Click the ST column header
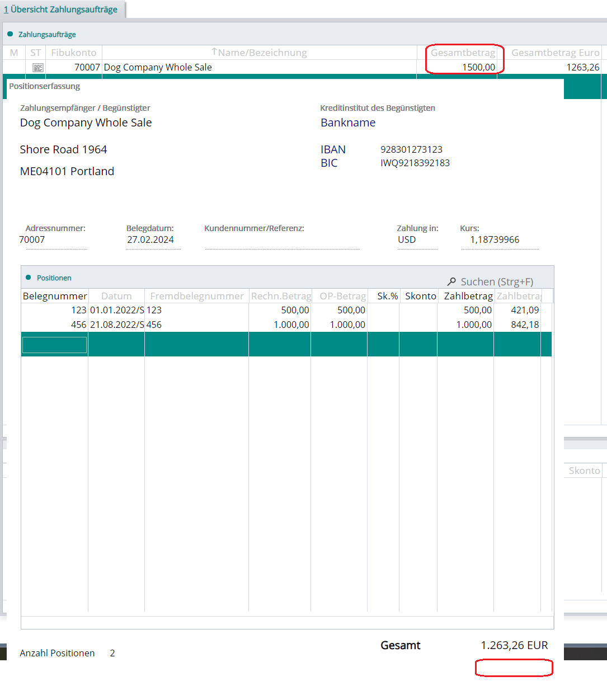The image size is (607, 700). [x=36, y=53]
